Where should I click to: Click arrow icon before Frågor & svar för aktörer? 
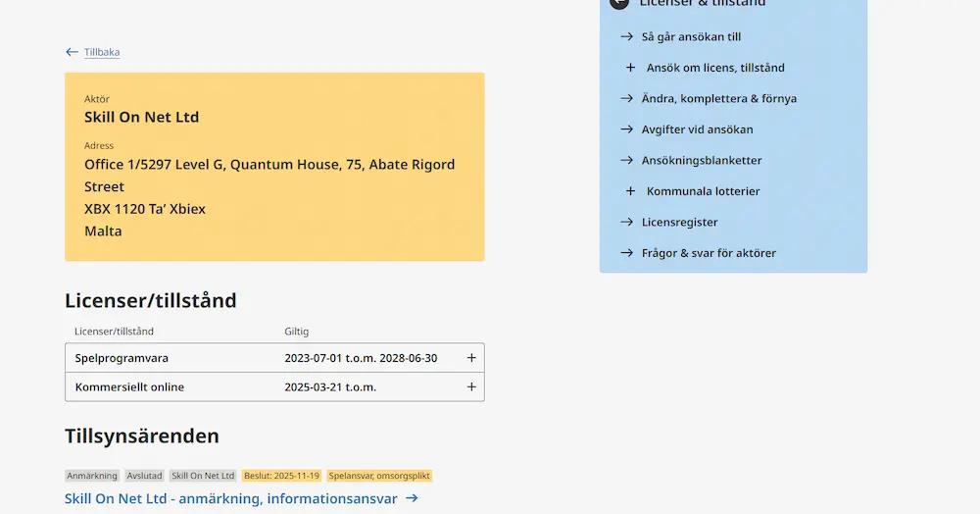627,253
